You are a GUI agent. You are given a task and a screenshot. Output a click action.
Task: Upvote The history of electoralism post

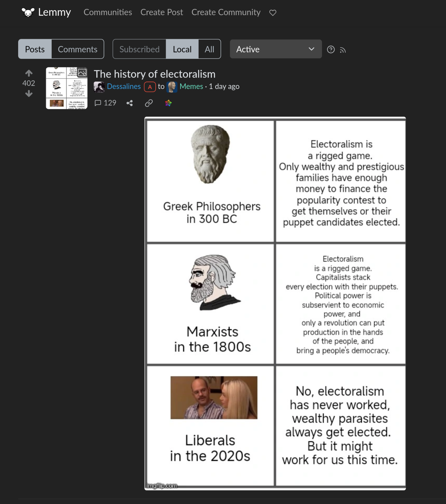point(29,73)
